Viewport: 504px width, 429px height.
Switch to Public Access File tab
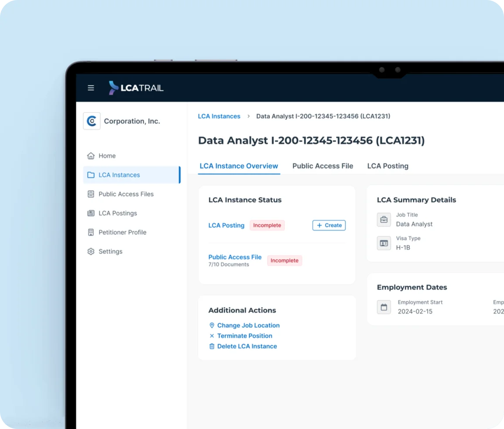[x=323, y=166]
